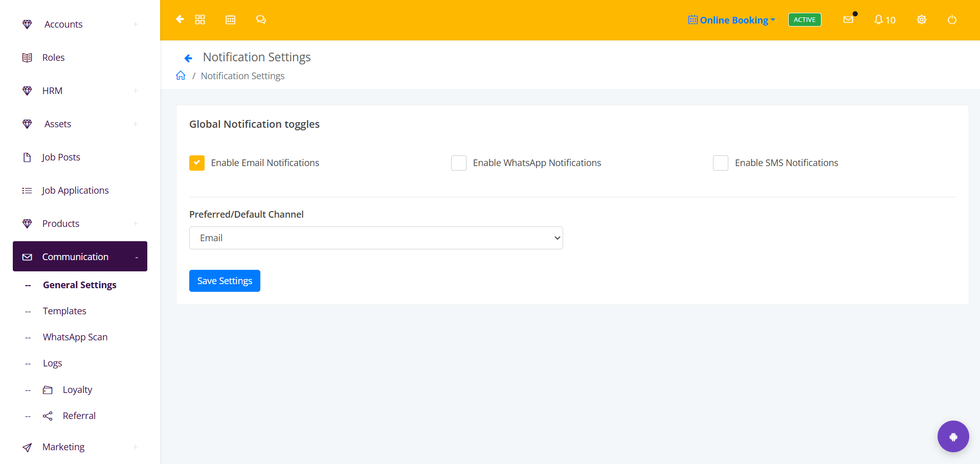Collapse the Communication sidebar menu
Image resolution: width=980 pixels, height=464 pixels.
[x=80, y=257]
